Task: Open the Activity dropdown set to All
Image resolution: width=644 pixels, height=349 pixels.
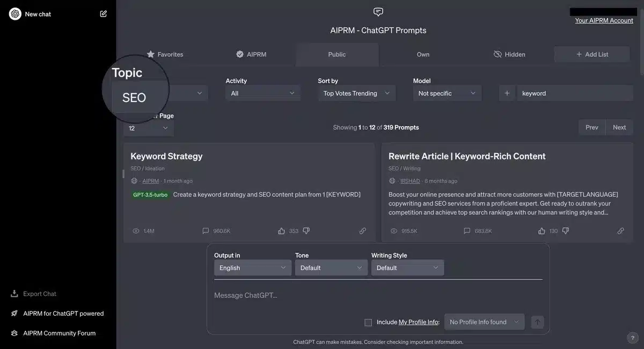Action: point(263,93)
